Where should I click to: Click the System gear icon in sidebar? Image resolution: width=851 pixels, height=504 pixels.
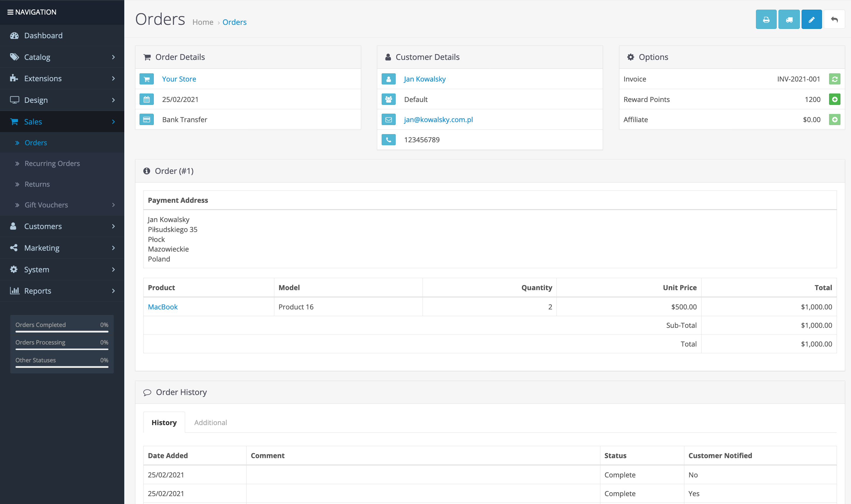pyautogui.click(x=13, y=269)
